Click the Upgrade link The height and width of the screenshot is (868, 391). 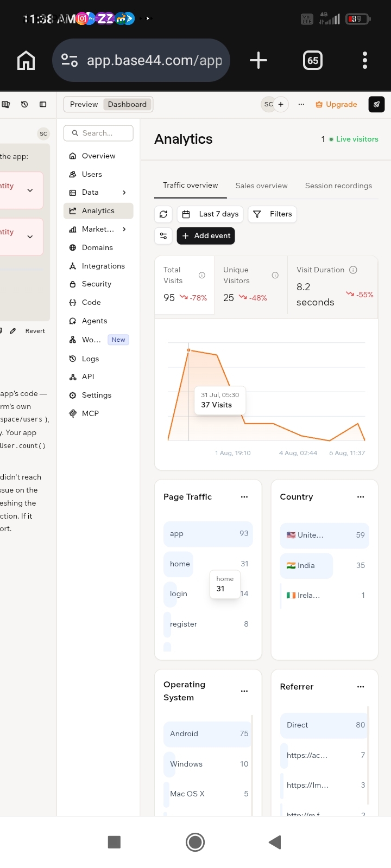337,104
